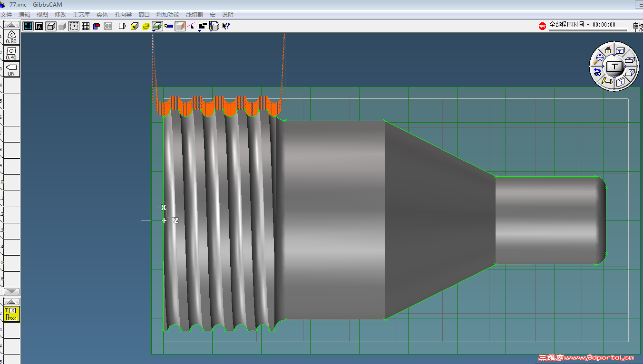Select tool 2 tile labeled 0.40
643x364 pixels.
(11, 53)
